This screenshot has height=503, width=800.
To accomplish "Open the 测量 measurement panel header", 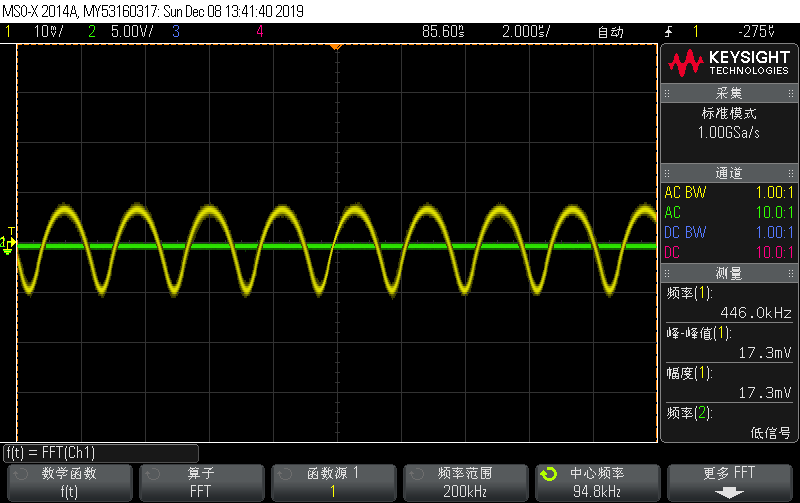I will pyautogui.click(x=729, y=273).
